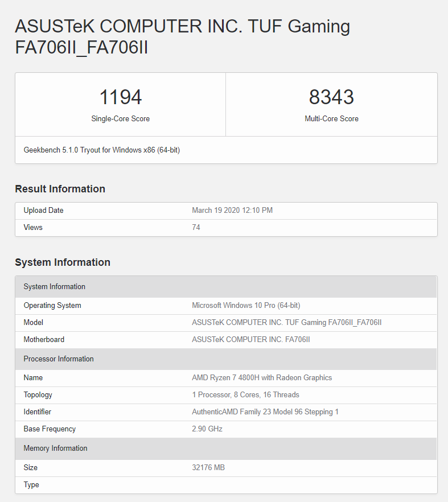Click the Topology label
Image resolution: width=448 pixels, height=502 pixels.
[38, 395]
